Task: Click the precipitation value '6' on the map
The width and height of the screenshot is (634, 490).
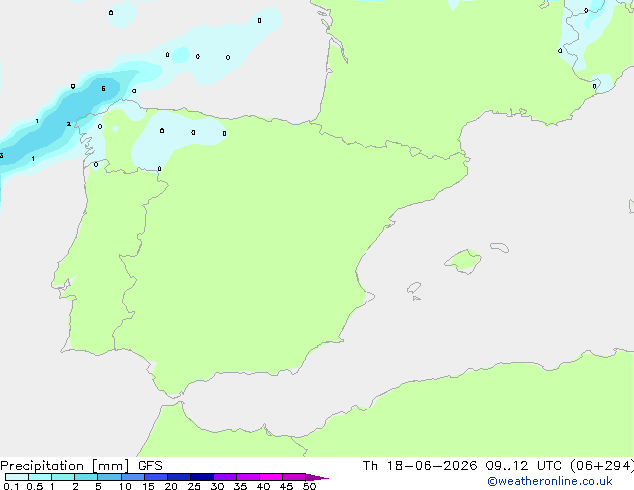Action: [x=104, y=89]
